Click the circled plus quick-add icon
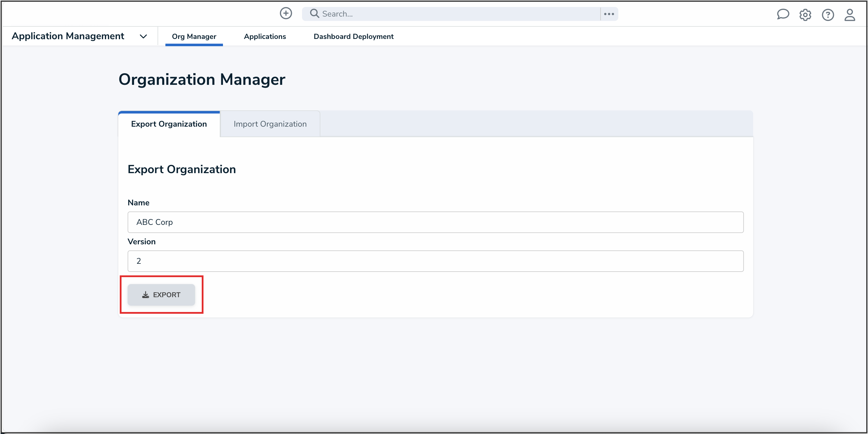 point(286,13)
